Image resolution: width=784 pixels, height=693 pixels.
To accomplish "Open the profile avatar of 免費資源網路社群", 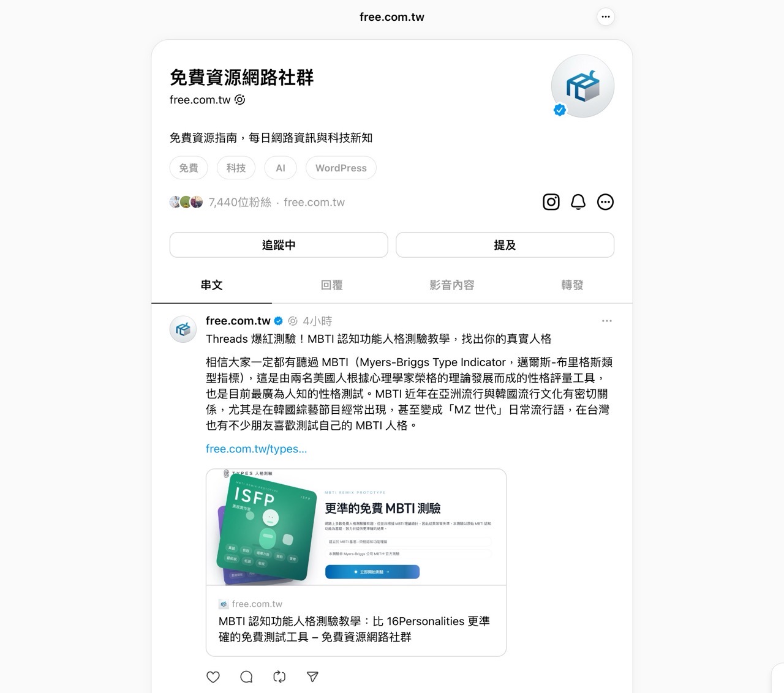I will click(x=582, y=86).
